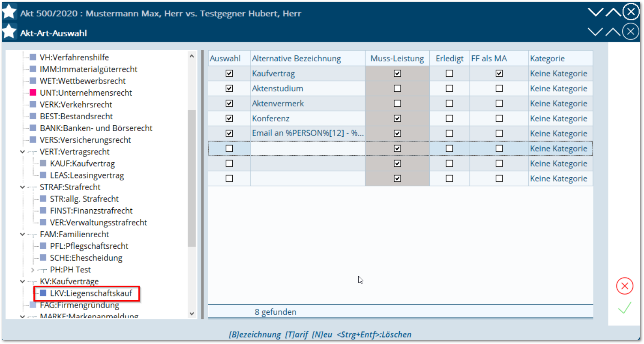Click the square icon next to FINST:Finanzstrafrecht

43,211
